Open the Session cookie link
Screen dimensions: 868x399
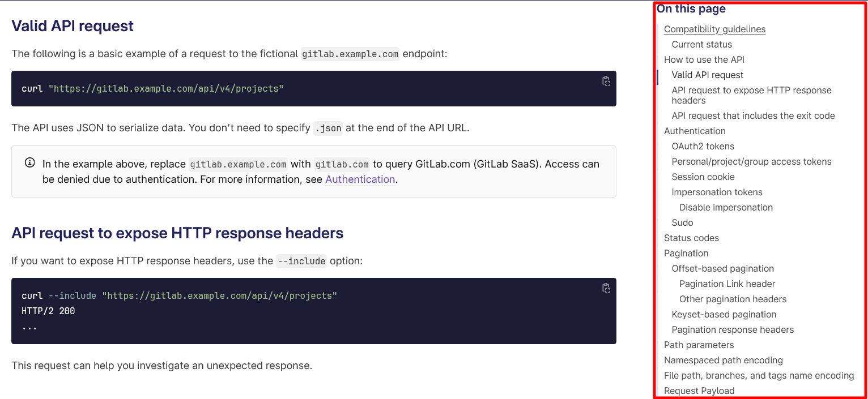pyautogui.click(x=703, y=177)
